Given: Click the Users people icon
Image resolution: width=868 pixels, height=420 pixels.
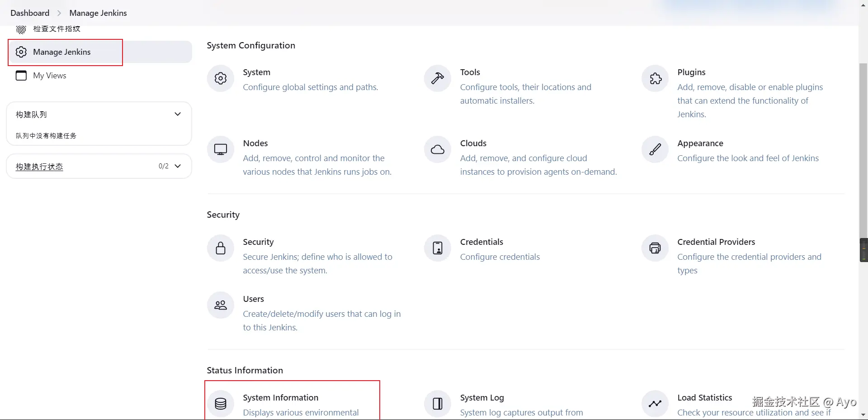Looking at the screenshot, I should click(221, 305).
